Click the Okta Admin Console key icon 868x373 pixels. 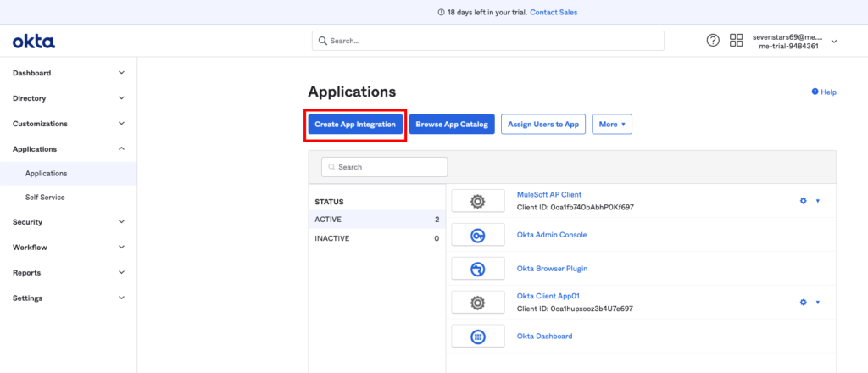(x=477, y=235)
